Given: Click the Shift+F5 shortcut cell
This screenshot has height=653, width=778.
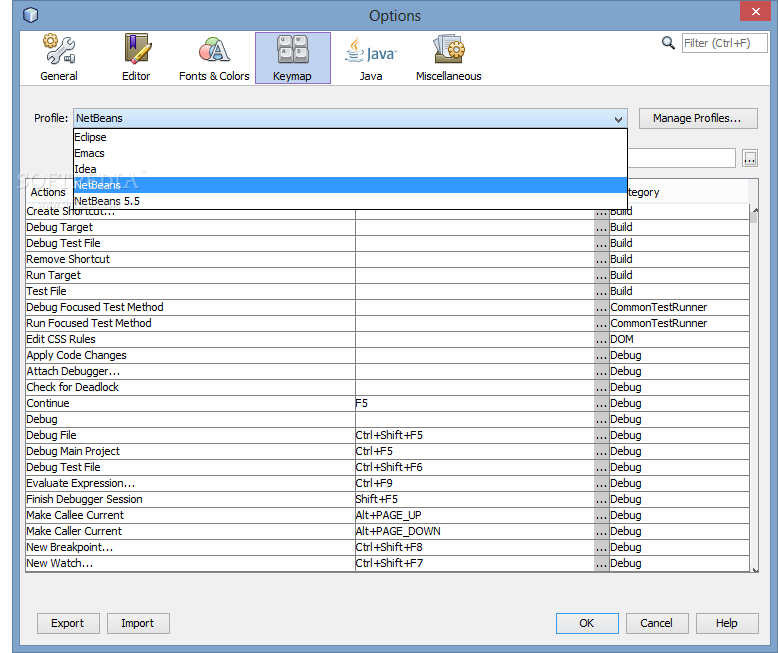Looking at the screenshot, I should pyautogui.click(x=475, y=500).
